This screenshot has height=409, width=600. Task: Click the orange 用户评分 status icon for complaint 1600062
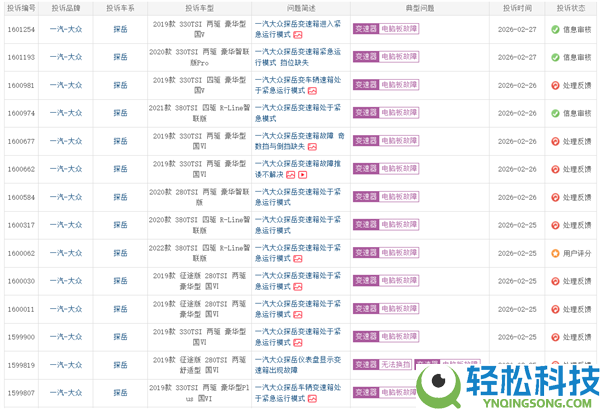click(554, 253)
